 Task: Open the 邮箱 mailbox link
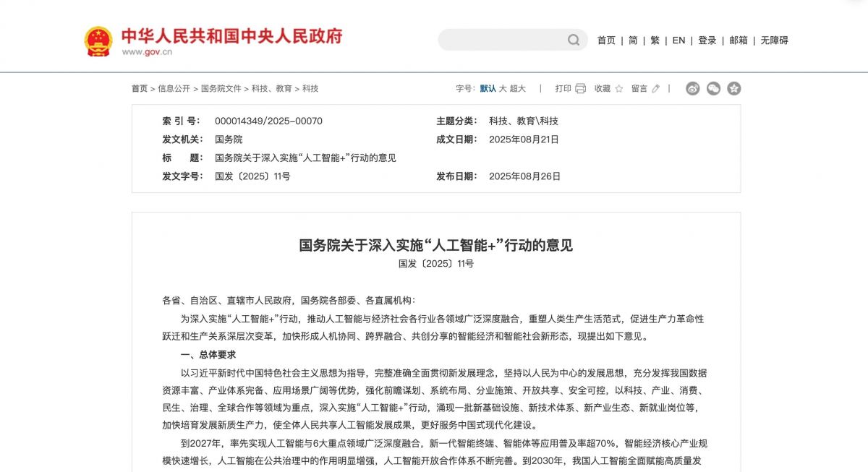click(739, 40)
